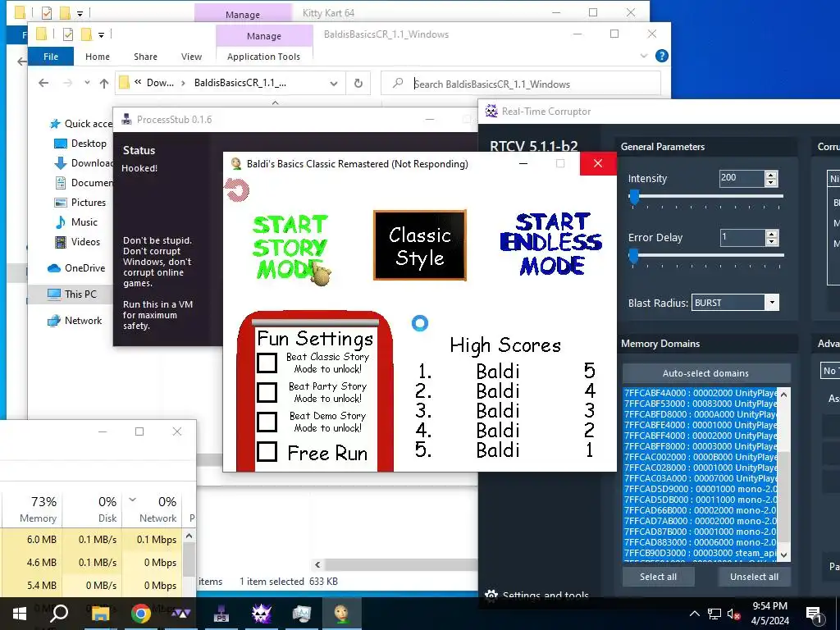840x630 pixels.
Task: Decrease Error Delay with the down spinner
Action: (771, 242)
